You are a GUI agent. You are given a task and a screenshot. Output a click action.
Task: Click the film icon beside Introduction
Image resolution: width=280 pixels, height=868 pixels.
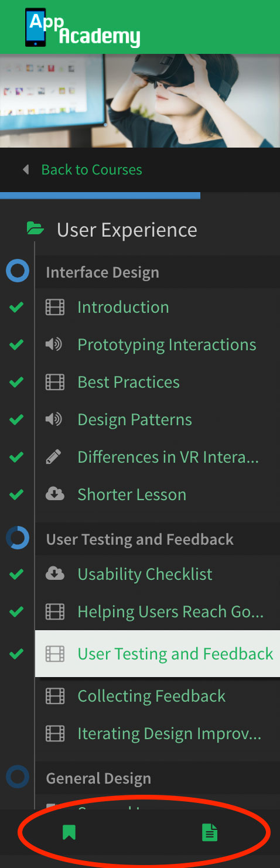(x=55, y=307)
